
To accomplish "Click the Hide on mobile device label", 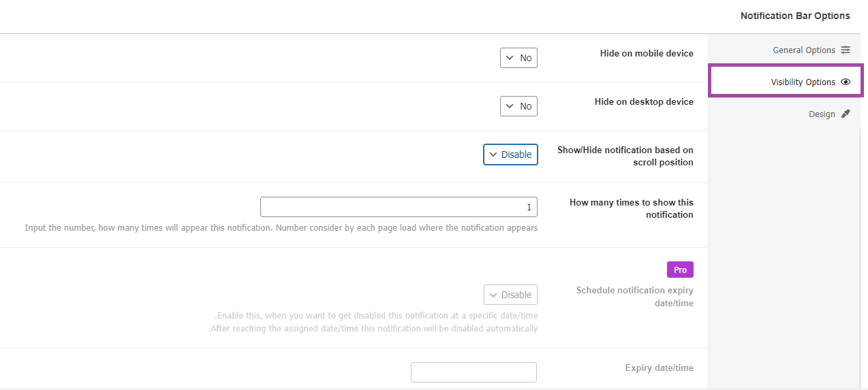I will tap(647, 53).
